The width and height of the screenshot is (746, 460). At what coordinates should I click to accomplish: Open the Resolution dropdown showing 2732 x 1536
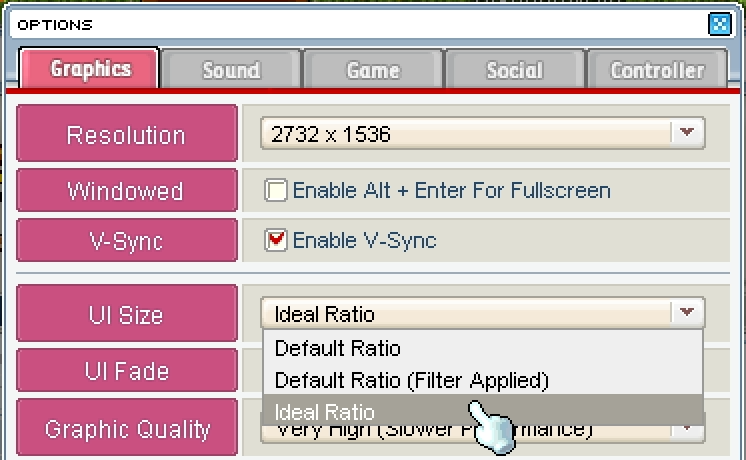[482, 133]
